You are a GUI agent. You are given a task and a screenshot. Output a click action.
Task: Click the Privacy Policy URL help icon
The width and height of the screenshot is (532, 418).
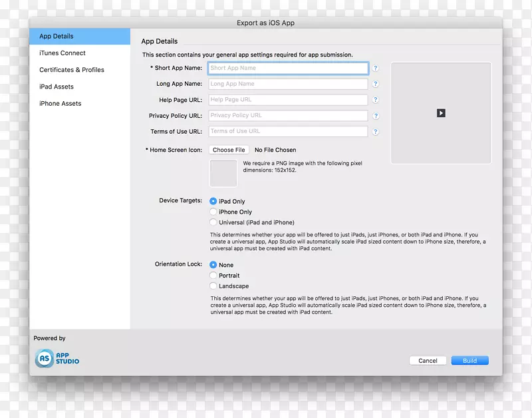[x=376, y=116]
